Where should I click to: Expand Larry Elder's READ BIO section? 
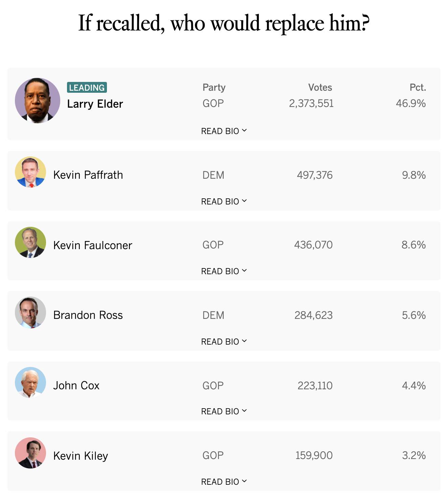[224, 131]
